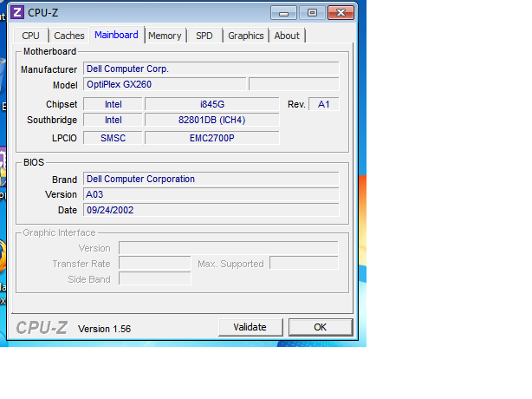Click the BIOS date 09/24/2002 field
532x399 pixels.
click(x=211, y=210)
